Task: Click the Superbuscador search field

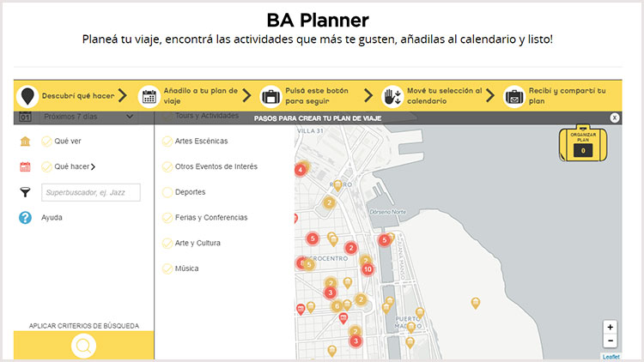Action: (90, 192)
